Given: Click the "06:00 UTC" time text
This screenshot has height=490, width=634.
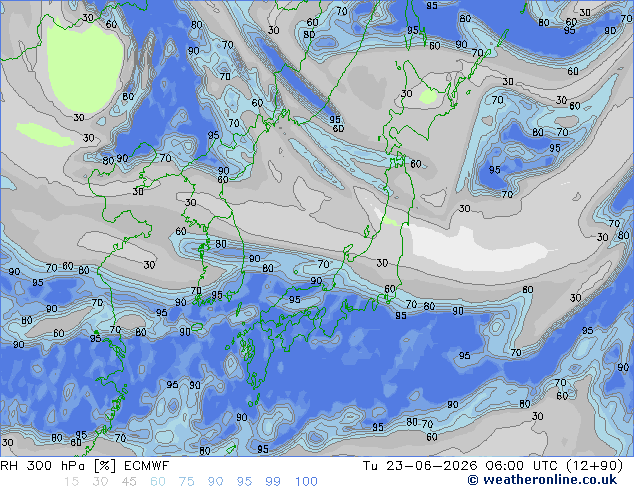Looking at the screenshot, I should point(522,466).
